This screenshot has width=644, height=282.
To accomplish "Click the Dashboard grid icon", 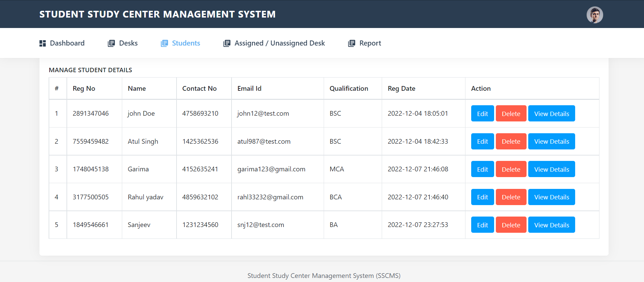I will [43, 43].
